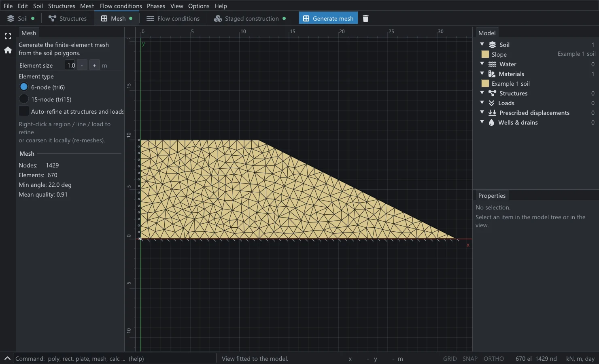
Task: Click the Model panel tab header
Action: [x=487, y=33]
